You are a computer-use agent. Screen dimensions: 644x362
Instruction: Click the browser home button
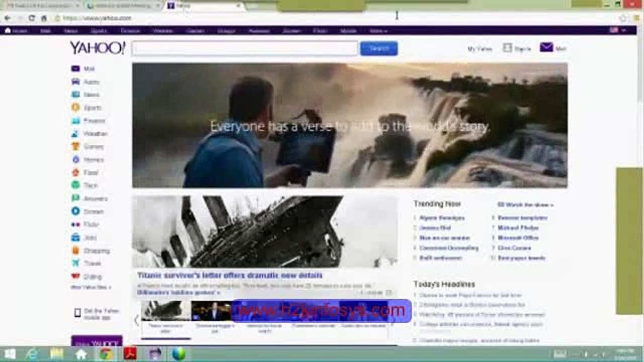pos(44,18)
